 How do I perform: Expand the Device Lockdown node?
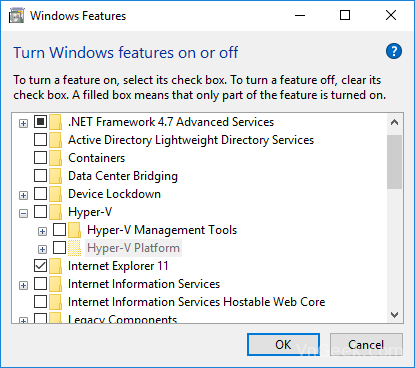23,195
